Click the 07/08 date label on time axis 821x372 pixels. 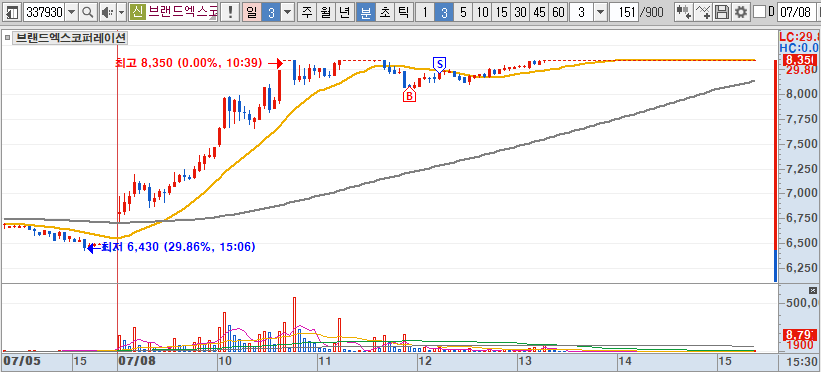tap(136, 362)
